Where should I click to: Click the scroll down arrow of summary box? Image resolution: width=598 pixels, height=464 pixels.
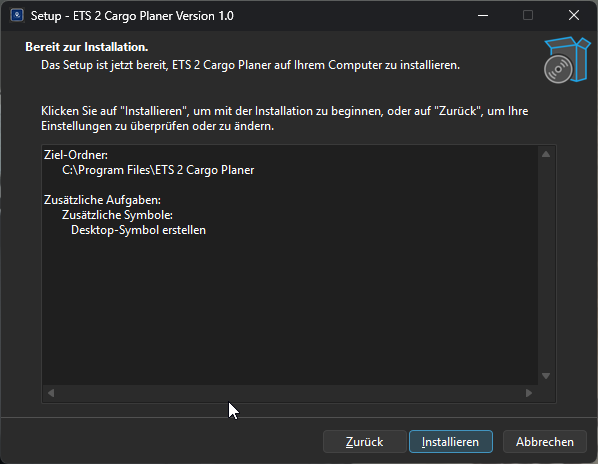pos(546,376)
